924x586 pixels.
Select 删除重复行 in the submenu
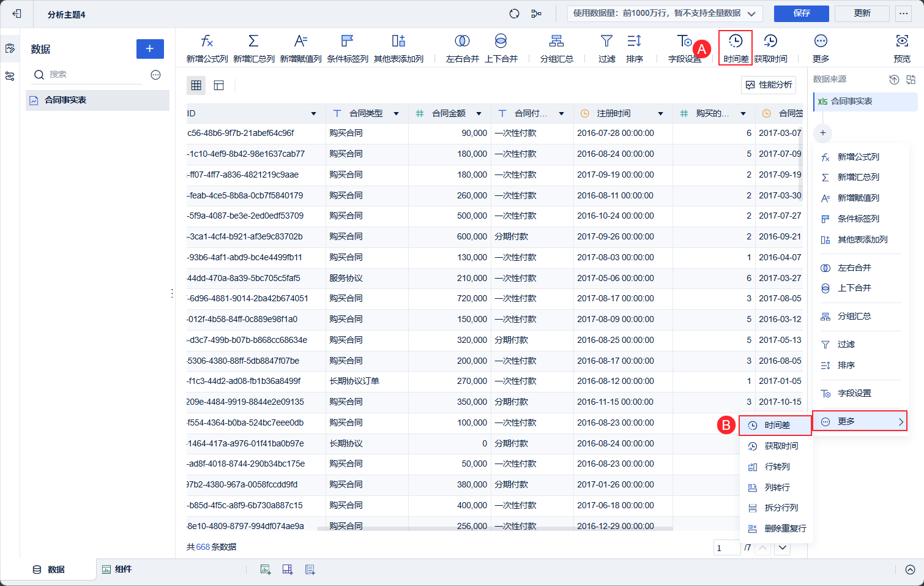tap(775, 528)
